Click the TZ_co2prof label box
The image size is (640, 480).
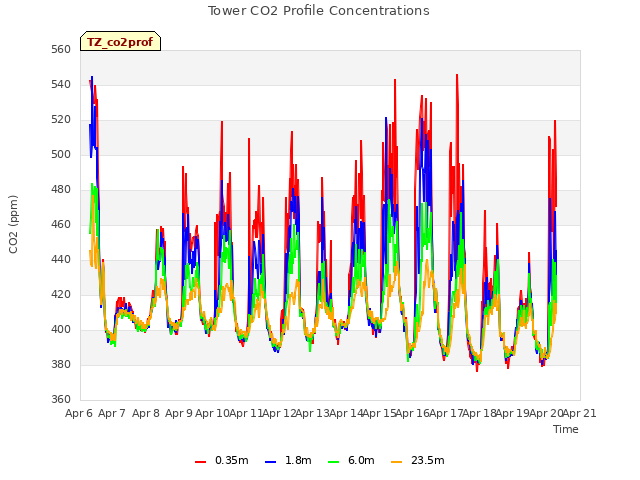pos(120,41)
